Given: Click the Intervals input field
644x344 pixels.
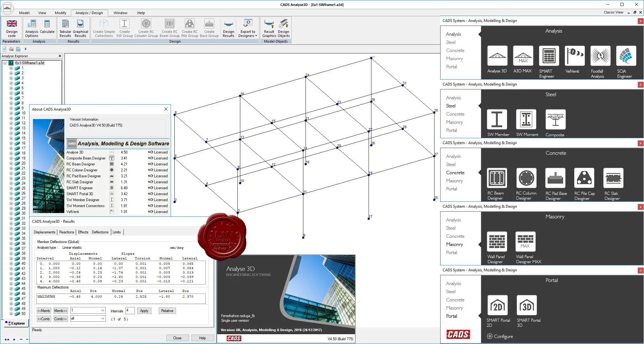Looking at the screenshot, I should [130, 310].
